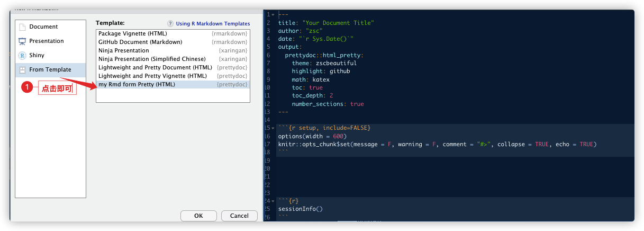Click the sessionInfo() line
Viewport: 644px width, 231px height.
coord(301,209)
